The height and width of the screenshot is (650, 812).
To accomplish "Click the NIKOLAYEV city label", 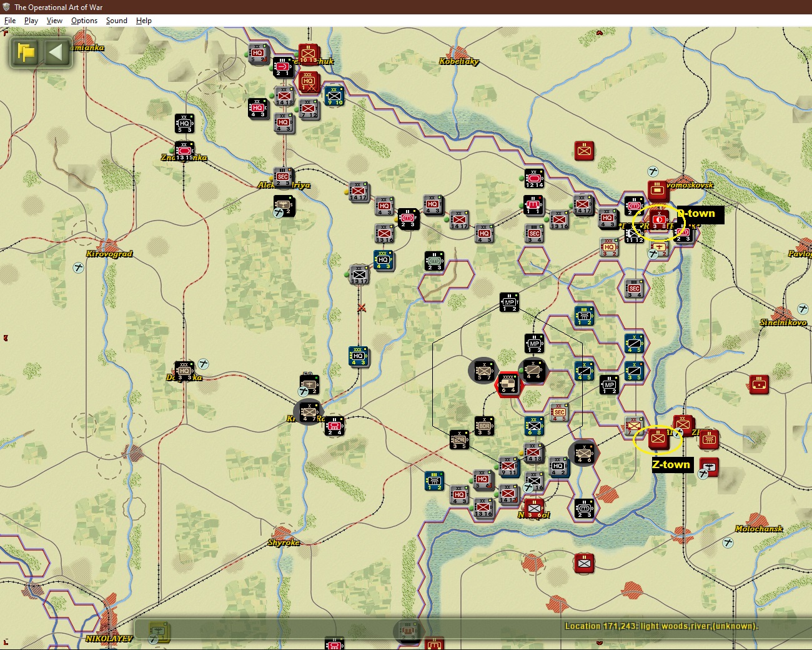I will pyautogui.click(x=109, y=638).
